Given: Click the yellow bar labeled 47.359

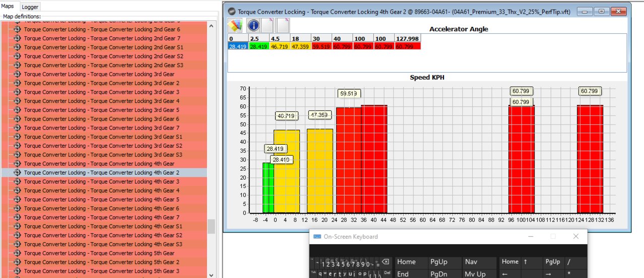Looking at the screenshot, I should (x=320, y=171).
